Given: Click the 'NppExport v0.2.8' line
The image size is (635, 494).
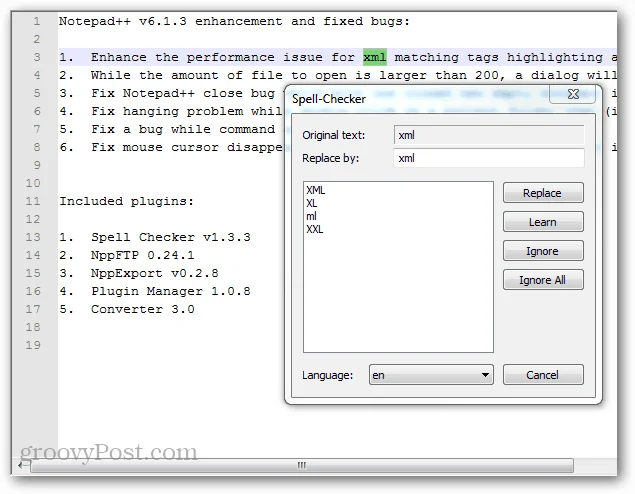Looking at the screenshot, I should 139,273.
